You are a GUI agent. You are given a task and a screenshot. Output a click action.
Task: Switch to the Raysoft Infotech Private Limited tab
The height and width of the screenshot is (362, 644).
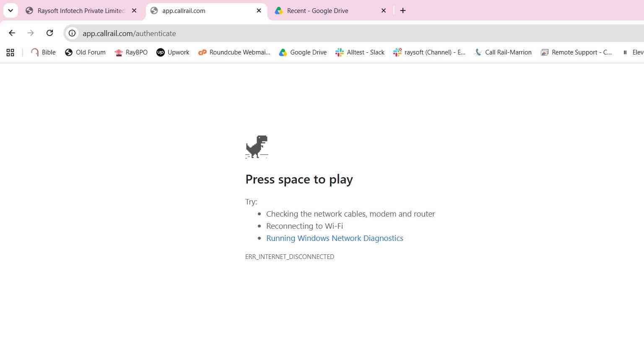pyautogui.click(x=81, y=11)
